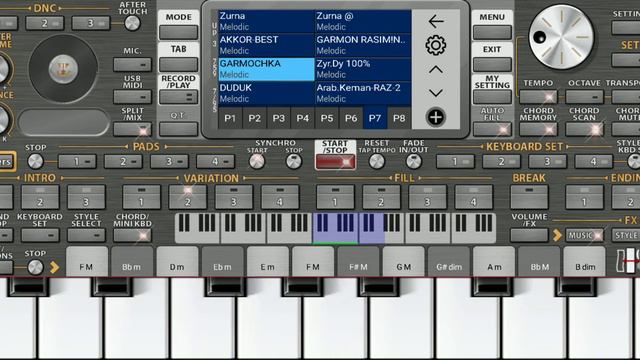Tap the RESET TAP TEMPO knob button
The height and width of the screenshot is (360, 640).
(x=377, y=162)
